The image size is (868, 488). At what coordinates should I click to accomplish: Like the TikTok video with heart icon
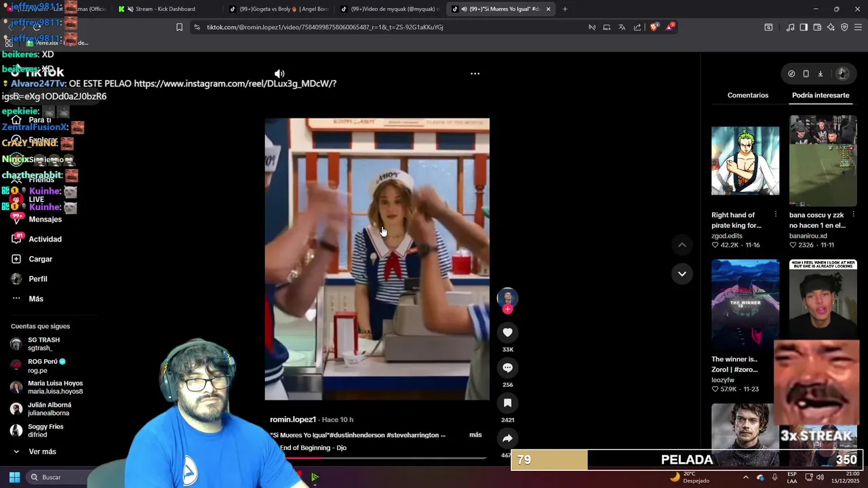point(507,332)
